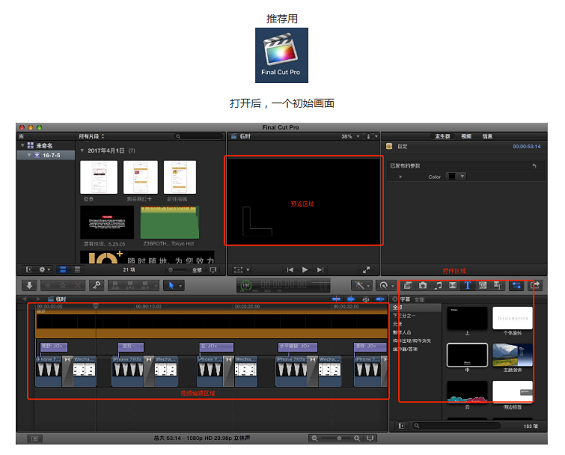Open Select tool dropdown arrow
The image size is (565, 455).
(180, 286)
